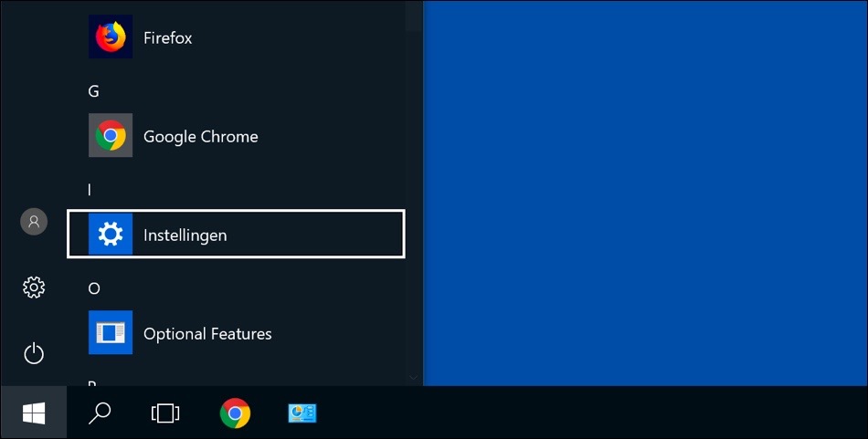Open Optional Features app
This screenshot has height=439, width=868.
(236, 332)
